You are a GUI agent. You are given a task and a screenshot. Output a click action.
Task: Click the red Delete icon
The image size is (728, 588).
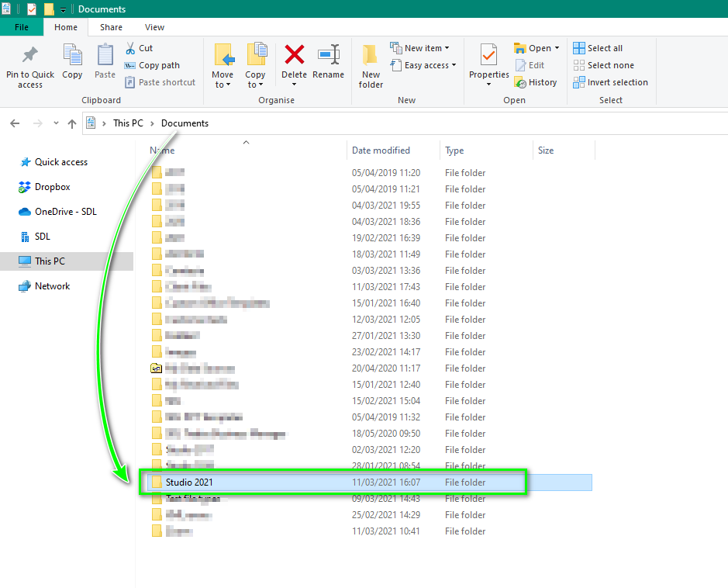pyautogui.click(x=294, y=56)
